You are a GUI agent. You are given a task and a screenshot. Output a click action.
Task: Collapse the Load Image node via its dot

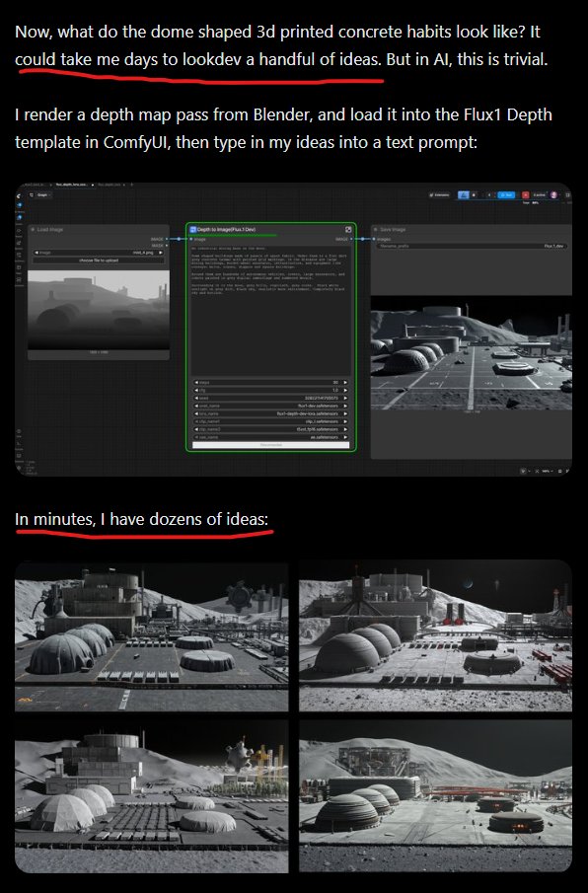click(33, 230)
